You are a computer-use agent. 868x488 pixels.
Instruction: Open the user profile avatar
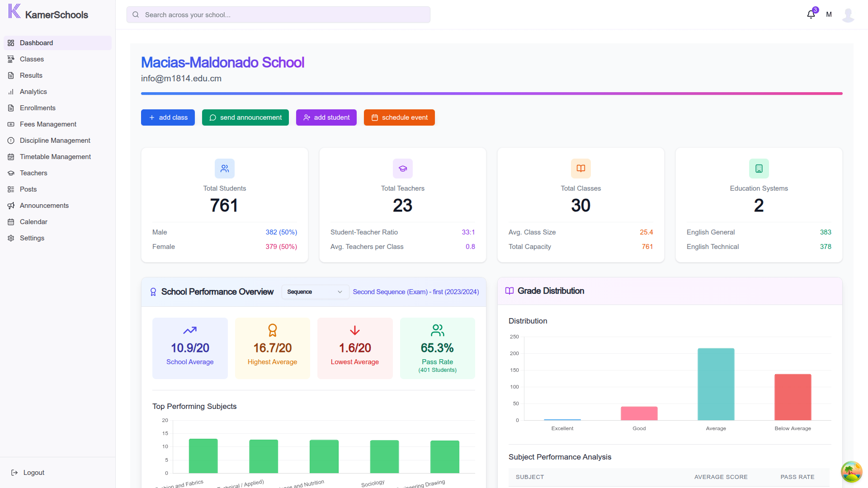(x=848, y=14)
